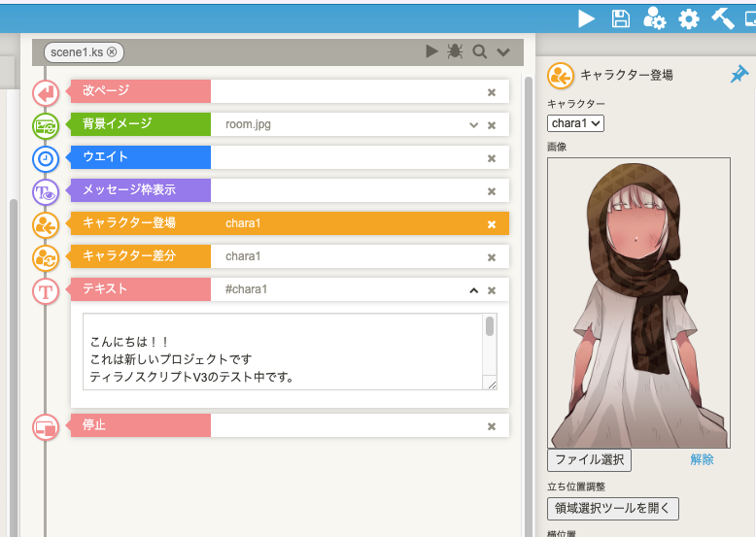Open settings gear in top toolbar

tap(689, 18)
